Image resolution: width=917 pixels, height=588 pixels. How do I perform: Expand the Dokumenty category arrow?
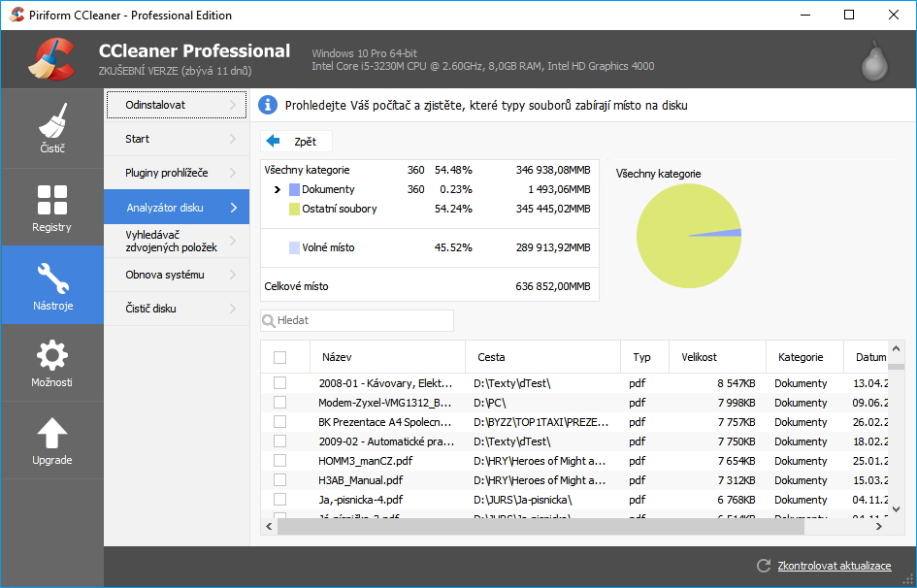pos(278,190)
